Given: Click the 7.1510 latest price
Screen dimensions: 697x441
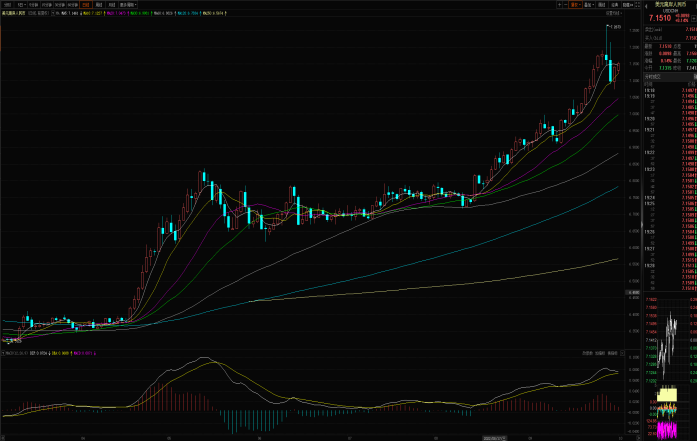Looking at the screenshot, I should coord(660,18).
